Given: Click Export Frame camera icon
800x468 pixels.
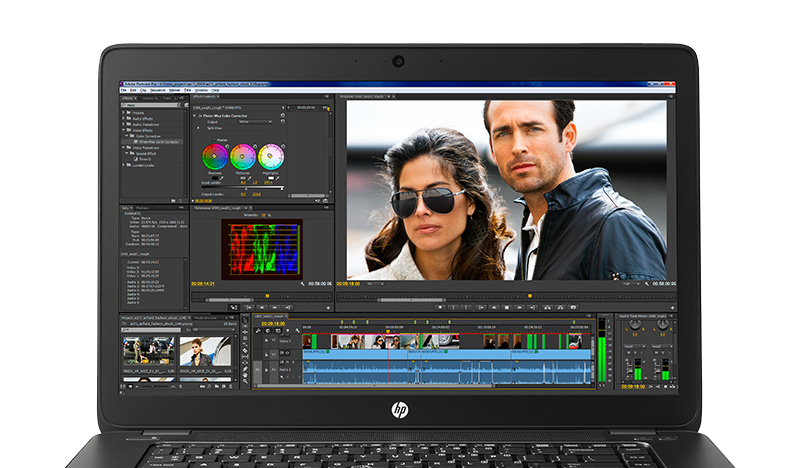Looking at the screenshot, I should [x=573, y=307].
